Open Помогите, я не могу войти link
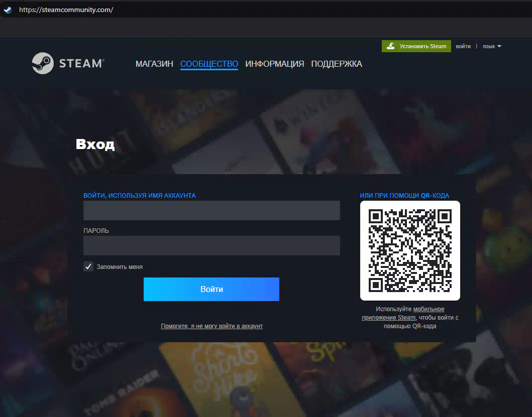Screen dimensions: 532x417 [211, 326]
